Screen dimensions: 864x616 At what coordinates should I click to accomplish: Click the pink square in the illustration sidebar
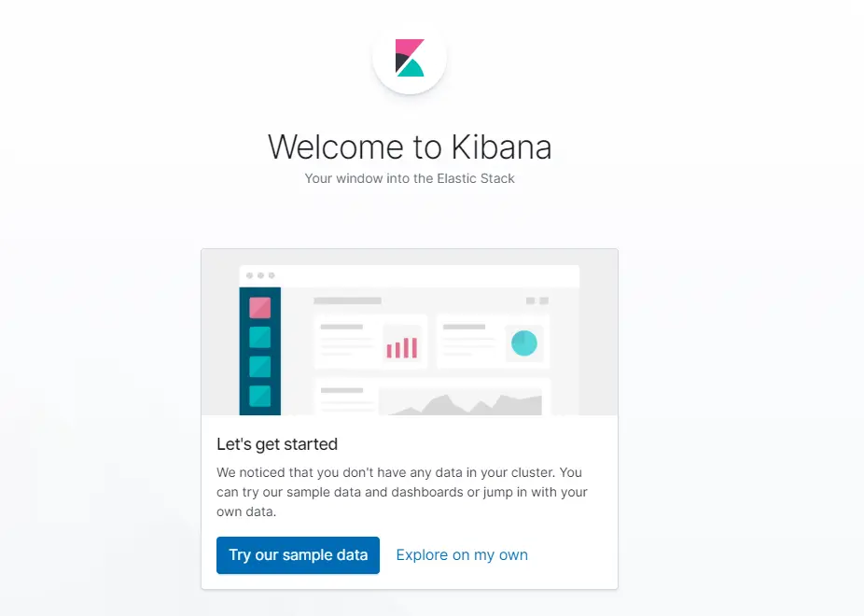click(259, 307)
